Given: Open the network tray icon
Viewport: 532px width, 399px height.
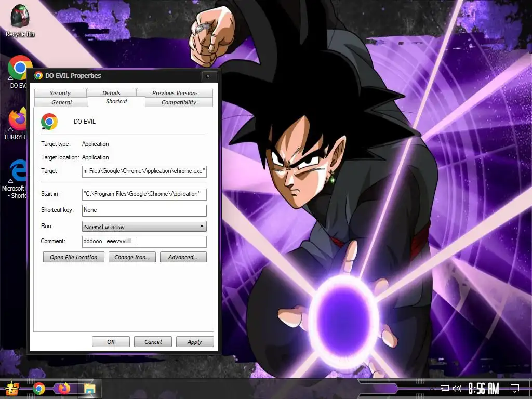Looking at the screenshot, I should point(445,389).
